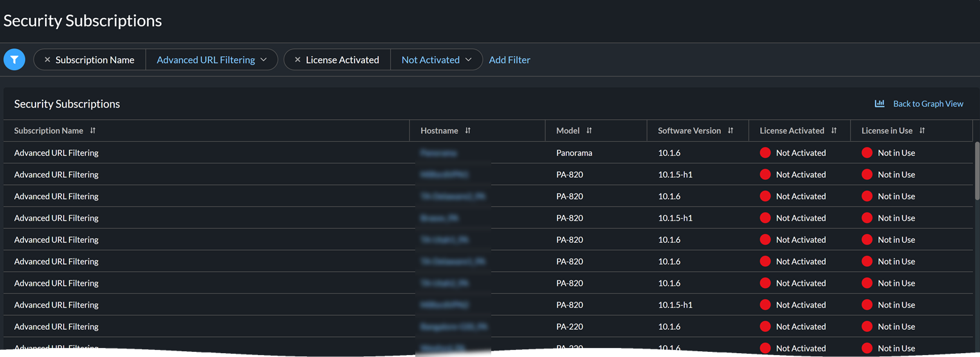
Task: Click the Hostname column header text
Action: coord(439,131)
